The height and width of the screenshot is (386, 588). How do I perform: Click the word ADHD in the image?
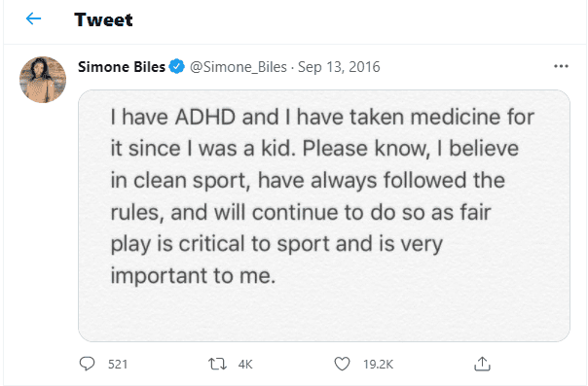205,118
